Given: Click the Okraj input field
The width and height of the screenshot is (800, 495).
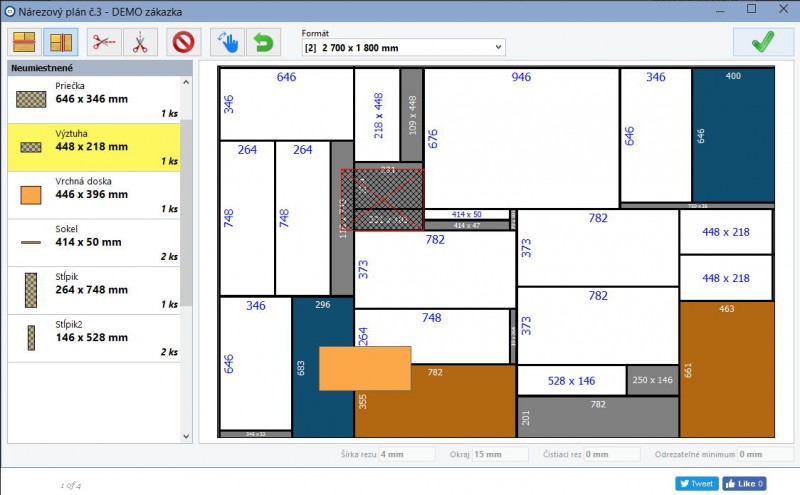Looking at the screenshot, I should [500, 454].
